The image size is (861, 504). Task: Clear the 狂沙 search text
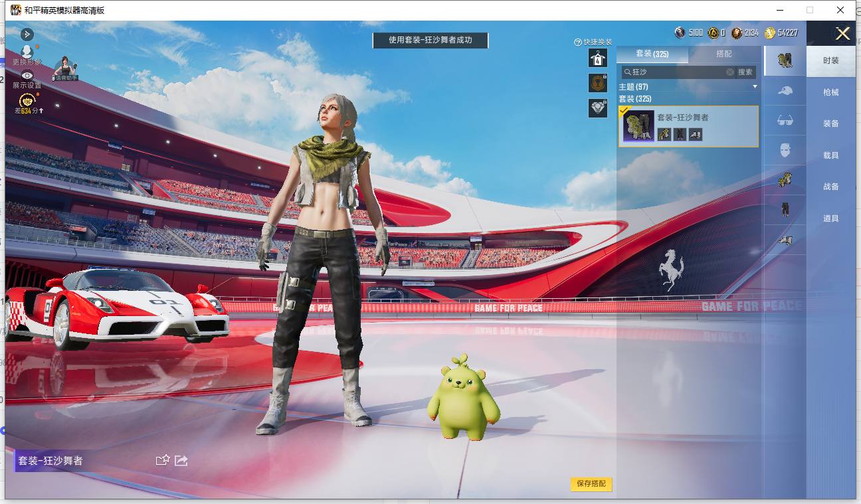[730, 72]
